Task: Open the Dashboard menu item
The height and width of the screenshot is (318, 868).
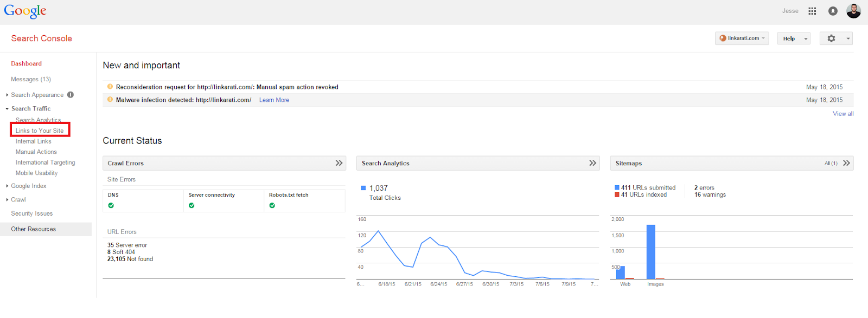Action: coord(26,63)
